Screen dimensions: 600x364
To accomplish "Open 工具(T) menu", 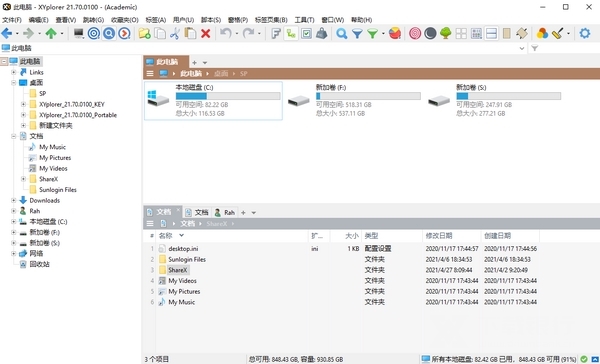I will click(304, 20).
